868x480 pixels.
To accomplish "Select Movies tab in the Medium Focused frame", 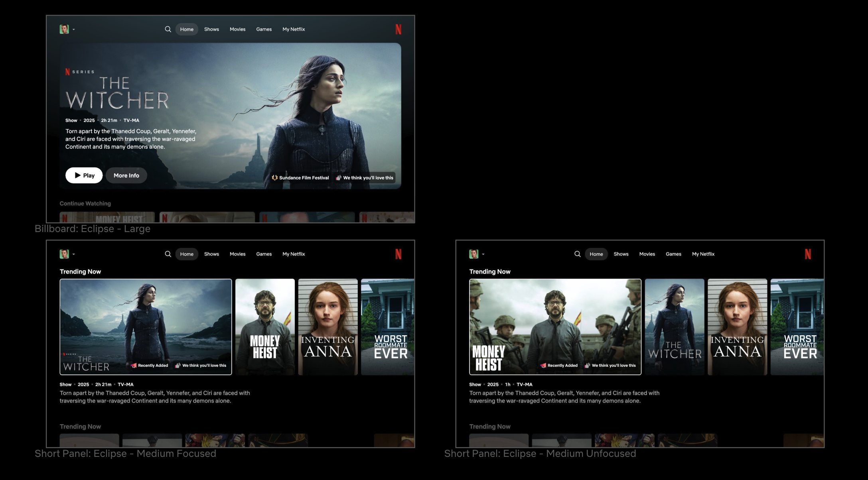I will [237, 254].
